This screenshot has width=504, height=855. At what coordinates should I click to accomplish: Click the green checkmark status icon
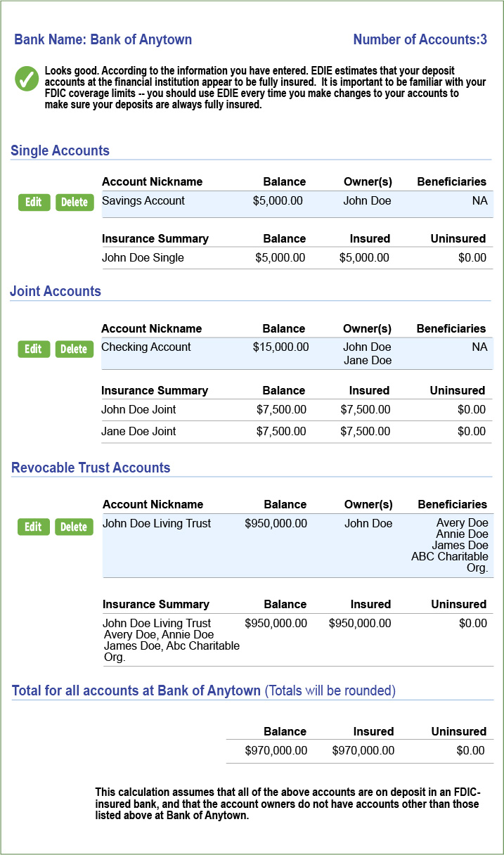(27, 79)
